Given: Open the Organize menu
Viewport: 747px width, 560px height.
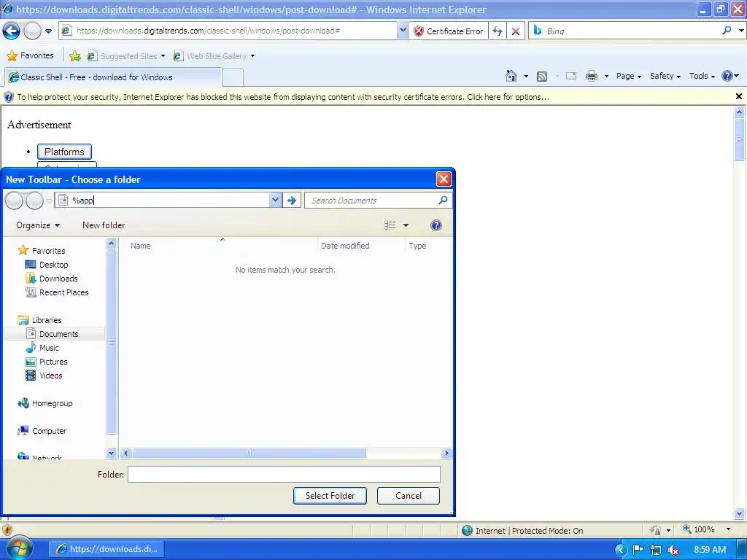Looking at the screenshot, I should [x=38, y=225].
